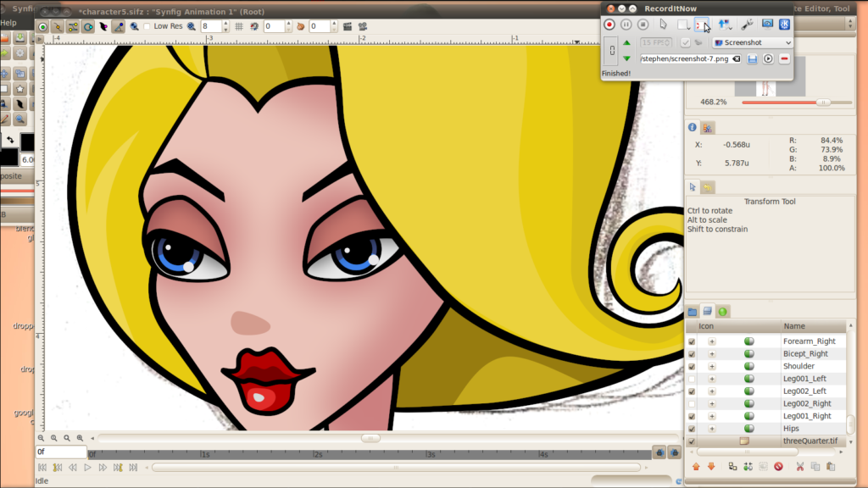
Task: Uncheck the Forearm_Right layer
Action: [x=692, y=341]
